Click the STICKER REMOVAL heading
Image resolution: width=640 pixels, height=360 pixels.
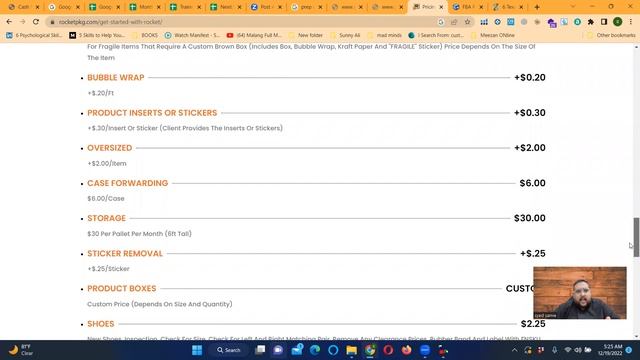(125, 253)
